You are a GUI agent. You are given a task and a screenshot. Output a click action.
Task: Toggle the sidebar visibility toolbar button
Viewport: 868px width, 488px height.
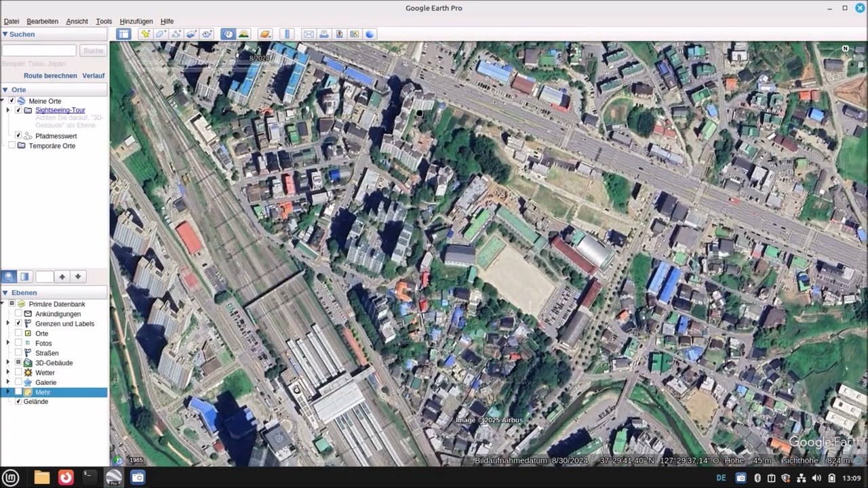123,34
